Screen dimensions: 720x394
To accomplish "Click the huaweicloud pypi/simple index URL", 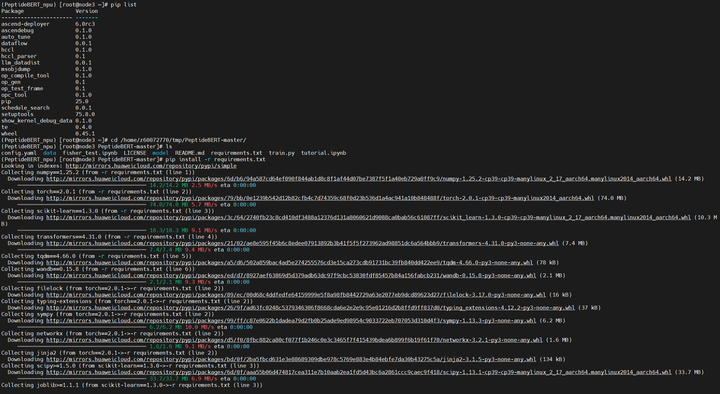I will click(151, 166).
